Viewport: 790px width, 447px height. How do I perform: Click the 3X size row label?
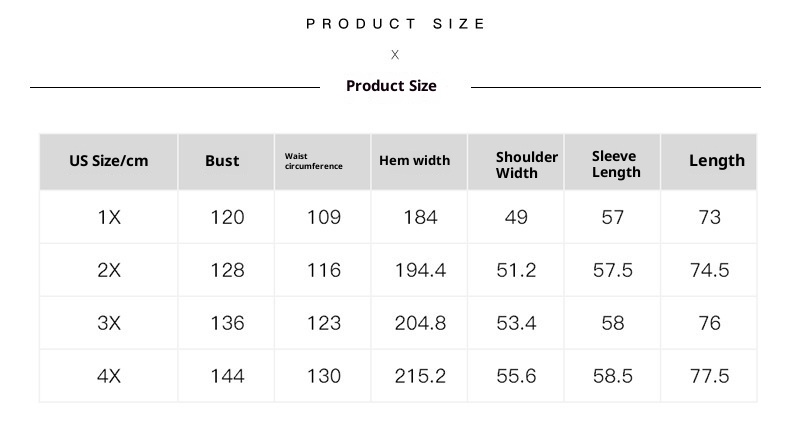109,323
